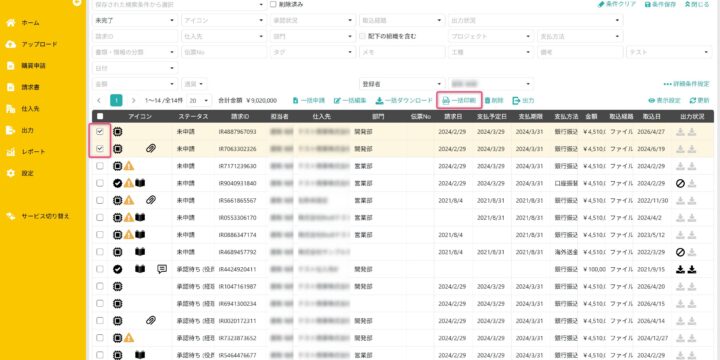Click checkmark icon in row IR9040931840
720x360 pixels.
coord(118,183)
